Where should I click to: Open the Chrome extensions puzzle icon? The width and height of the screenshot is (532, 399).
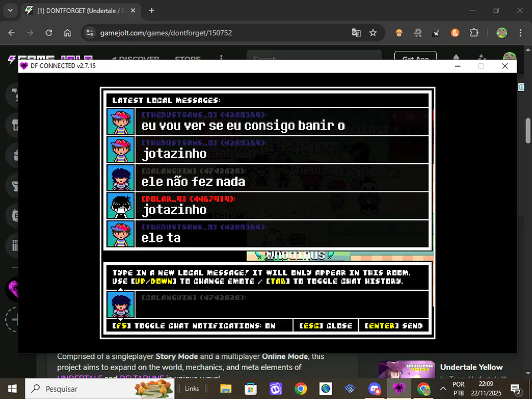[473, 33]
